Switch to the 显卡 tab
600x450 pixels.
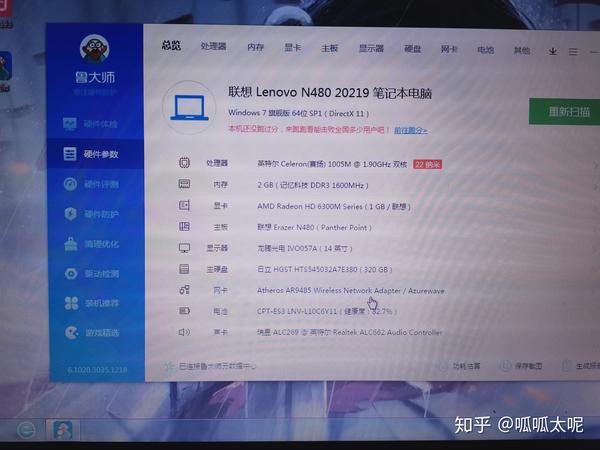(x=293, y=47)
